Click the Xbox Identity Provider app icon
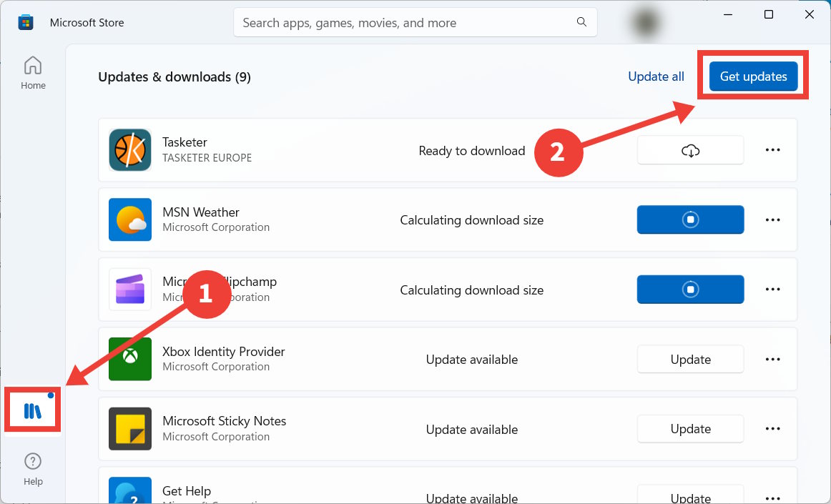This screenshot has height=504, width=831. [x=129, y=359]
